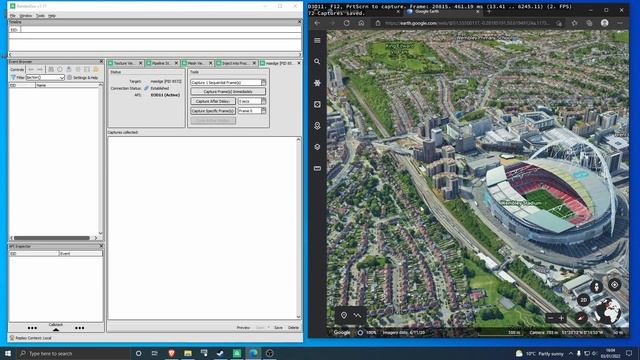Click I'm Feeling Lucky dice icon
This screenshot has height=360, width=640.
coord(317,104)
